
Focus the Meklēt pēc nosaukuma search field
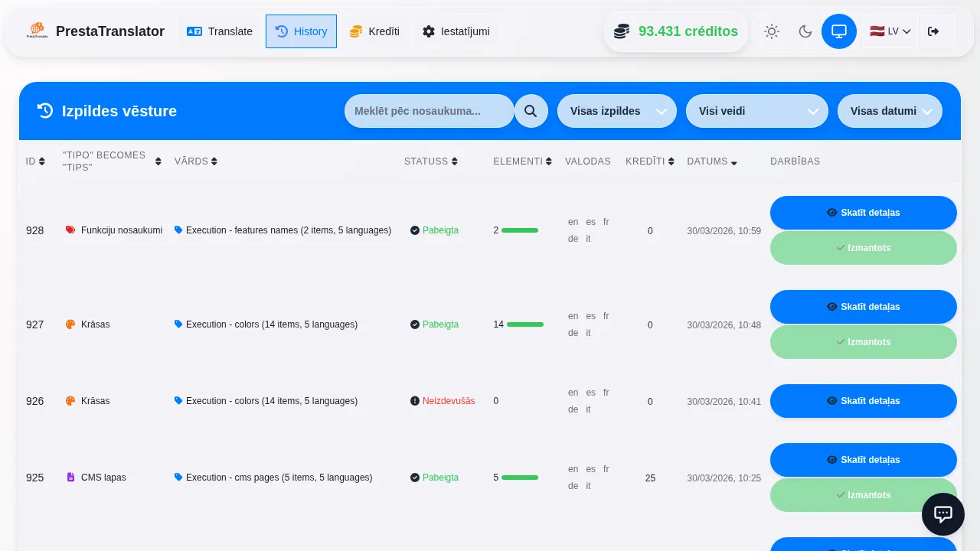(429, 111)
